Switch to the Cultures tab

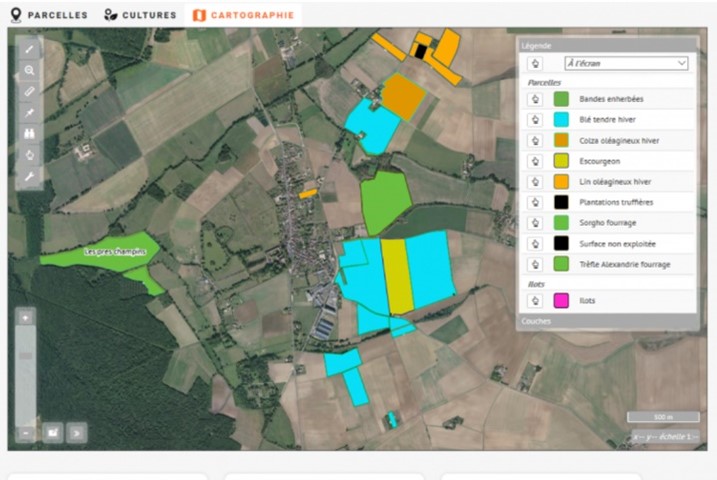(140, 15)
